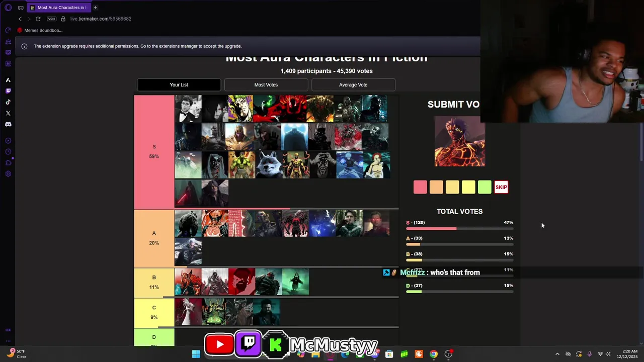Click the extension upgrade permissions message
Image resolution: width=644 pixels, height=362 pixels.
pos(137,46)
